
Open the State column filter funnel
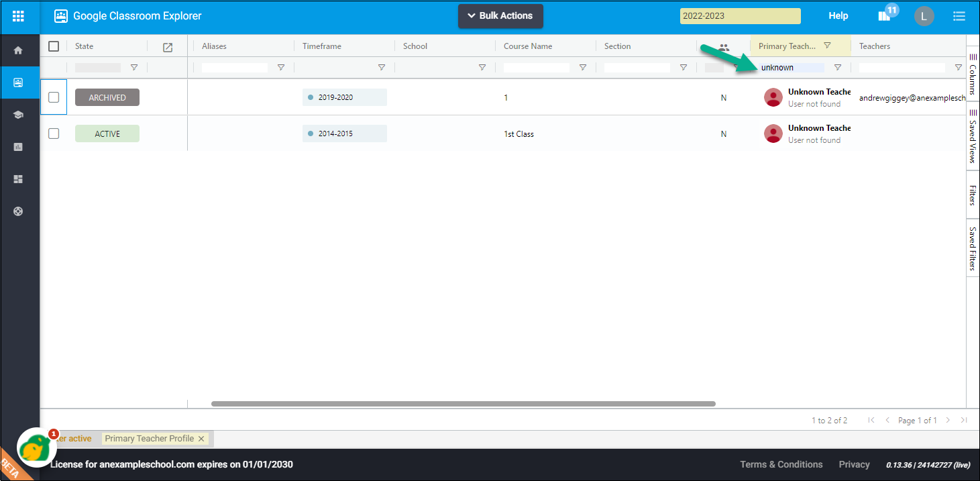point(133,68)
